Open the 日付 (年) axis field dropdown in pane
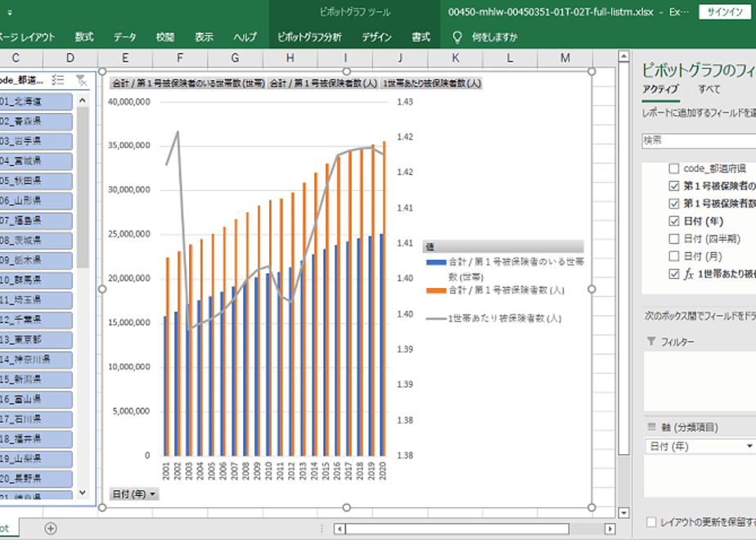 749,447
